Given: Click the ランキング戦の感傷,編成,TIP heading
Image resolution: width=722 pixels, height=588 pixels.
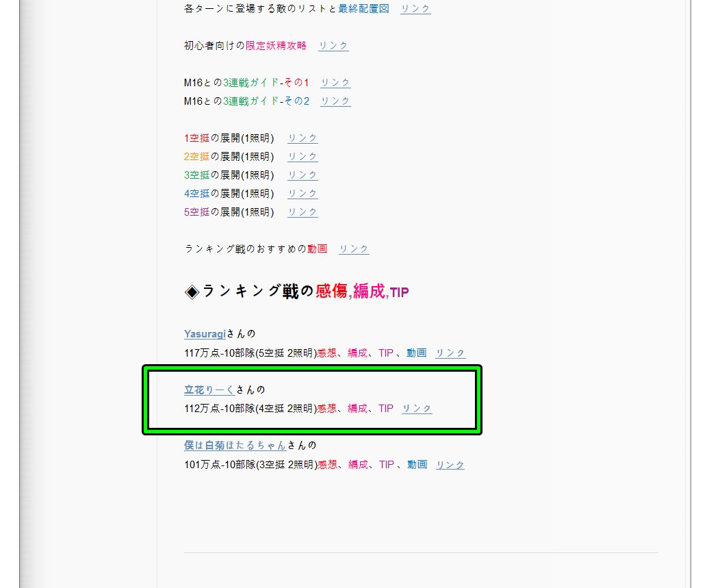Looking at the screenshot, I should [296, 292].
